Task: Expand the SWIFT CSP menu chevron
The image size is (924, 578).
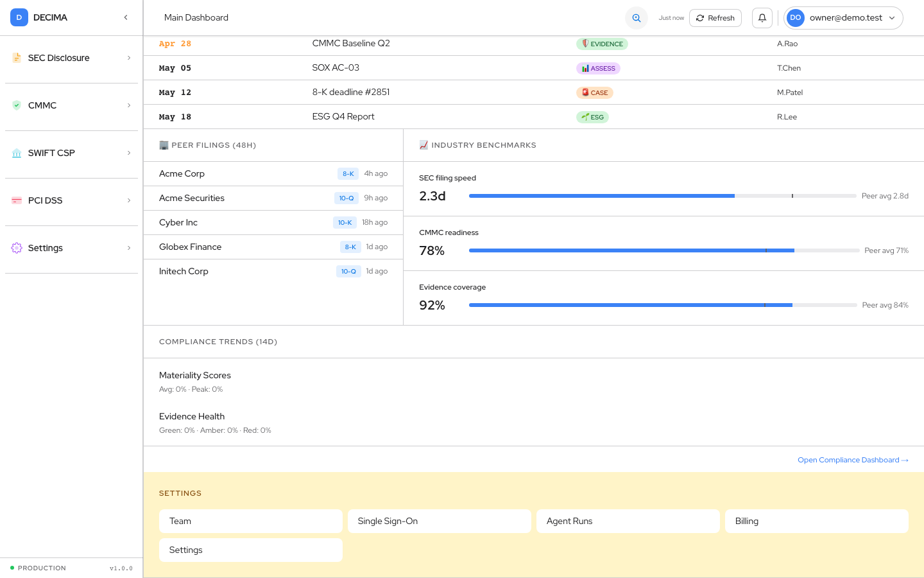Action: (x=129, y=153)
